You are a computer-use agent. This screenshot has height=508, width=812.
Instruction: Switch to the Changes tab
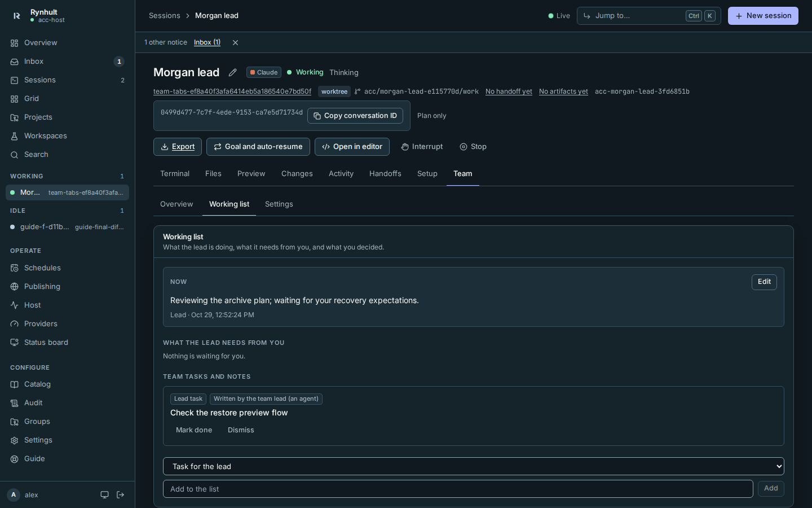coord(297,174)
